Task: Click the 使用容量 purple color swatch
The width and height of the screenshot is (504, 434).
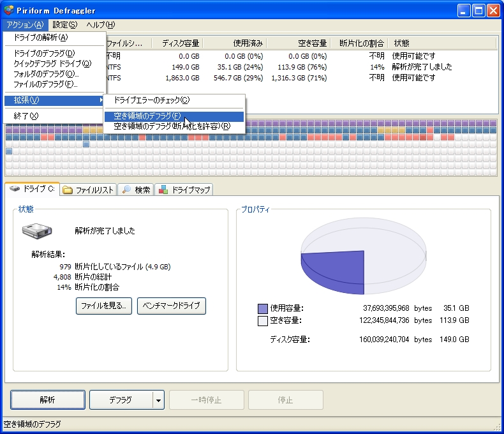Action: click(x=263, y=309)
